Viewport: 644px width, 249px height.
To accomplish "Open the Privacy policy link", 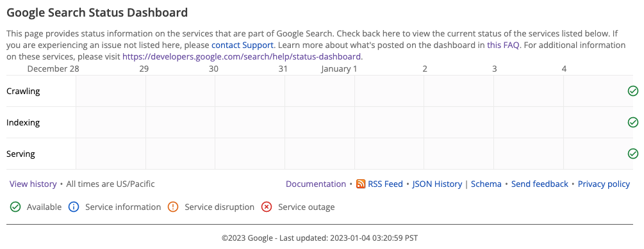I will click(604, 184).
